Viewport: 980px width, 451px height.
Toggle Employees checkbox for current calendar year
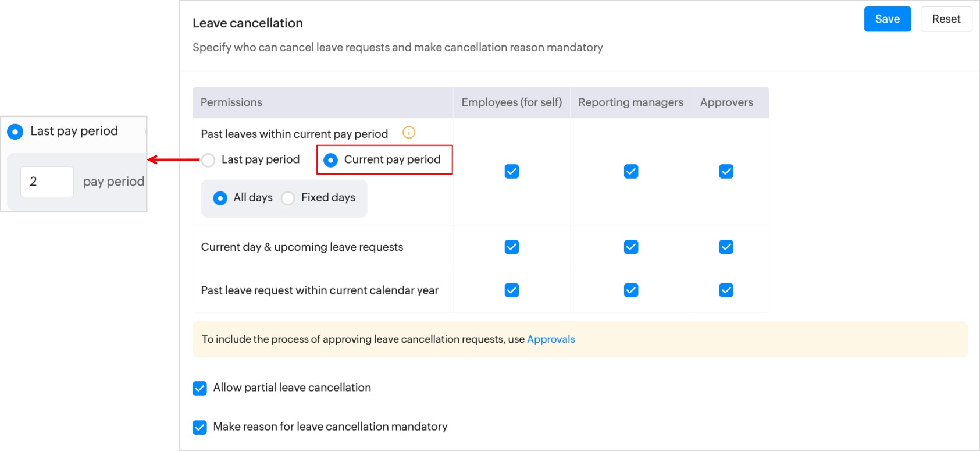coord(512,290)
